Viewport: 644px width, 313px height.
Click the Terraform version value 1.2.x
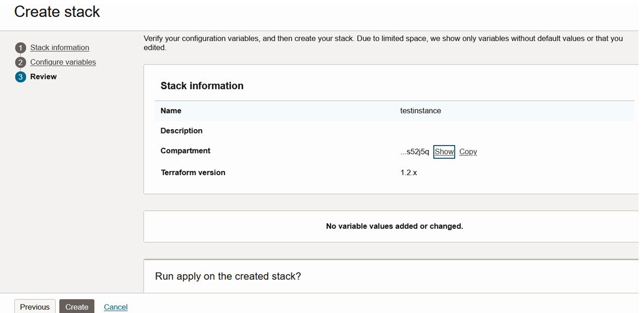pos(409,172)
